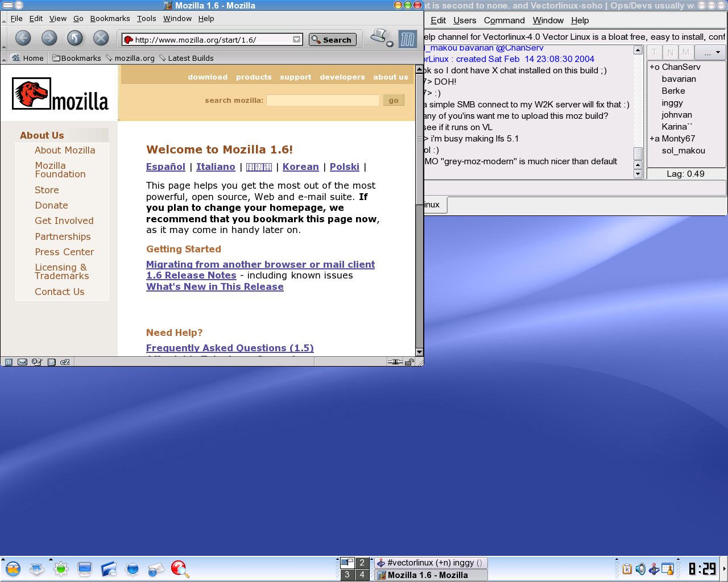Follow the Español language link
The width and height of the screenshot is (728, 582).
click(166, 167)
